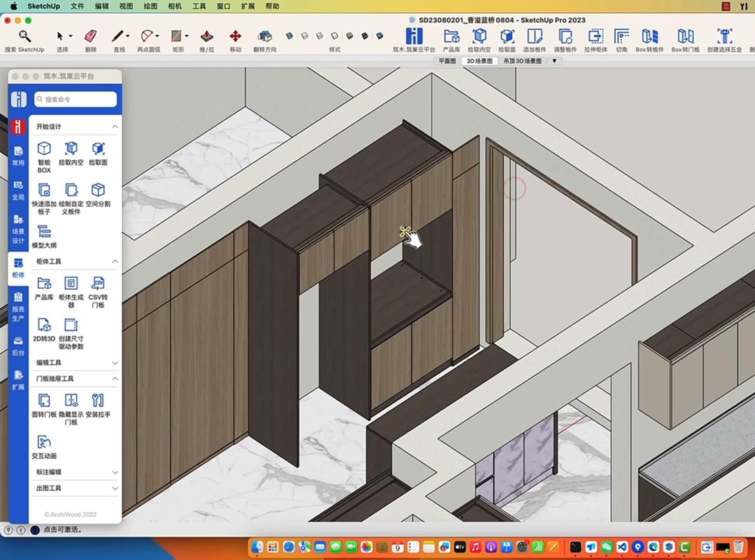Select 场景设计 in the blue sidebar
The height and width of the screenshot is (560, 755).
click(x=18, y=229)
